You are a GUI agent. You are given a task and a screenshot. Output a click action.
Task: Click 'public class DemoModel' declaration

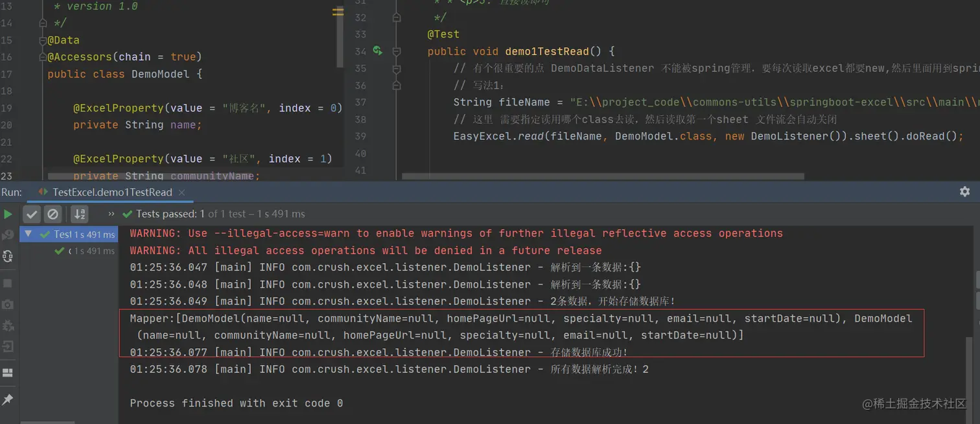click(125, 74)
